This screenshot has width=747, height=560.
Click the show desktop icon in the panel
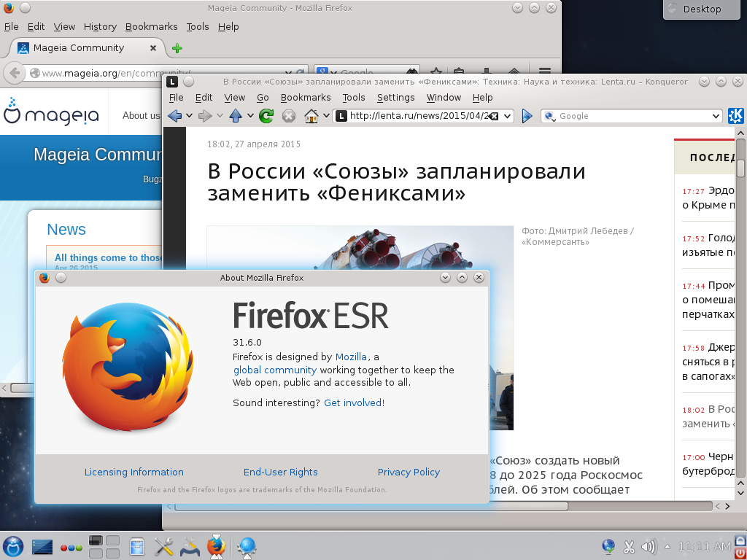point(42,547)
